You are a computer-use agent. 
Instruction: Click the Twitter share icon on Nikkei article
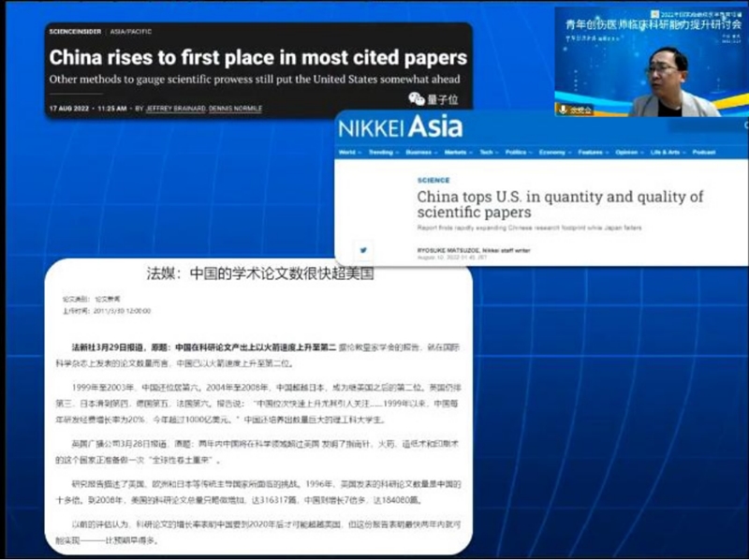click(363, 250)
